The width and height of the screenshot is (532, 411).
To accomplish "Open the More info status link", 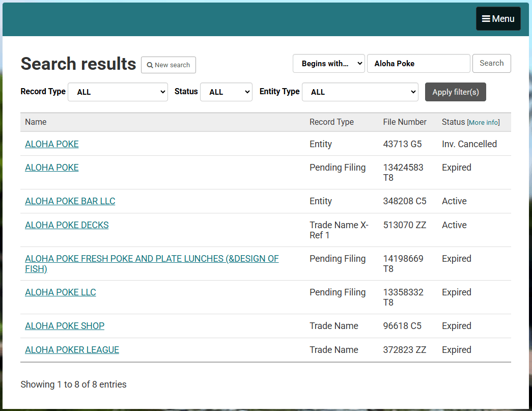I will [x=484, y=123].
